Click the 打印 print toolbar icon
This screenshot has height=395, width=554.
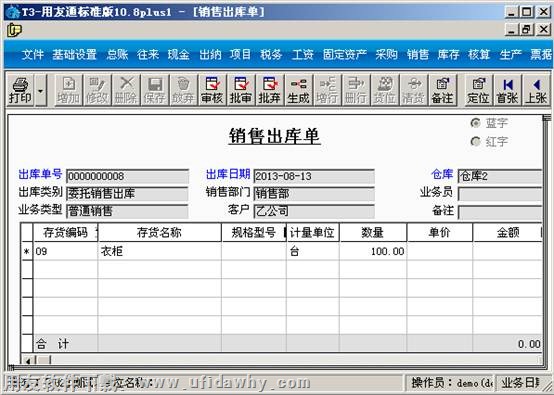pos(20,90)
